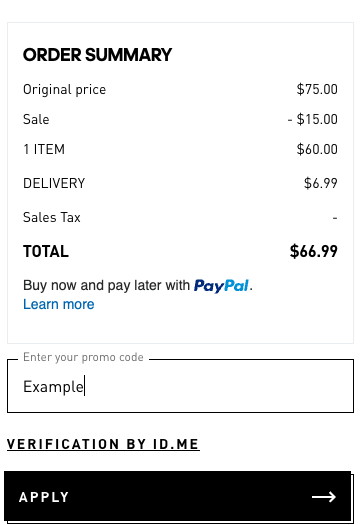Click the 'Enter your promo code' field label
363x525 pixels.
(83, 357)
